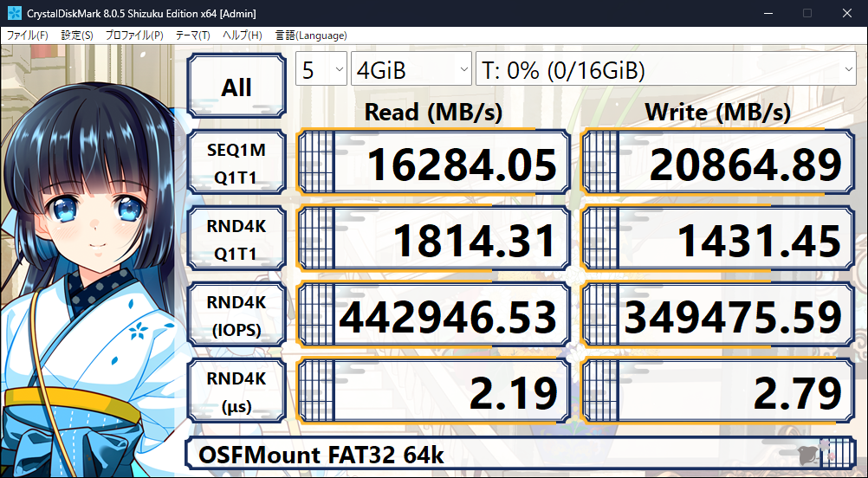The width and height of the screenshot is (868, 478).
Task: Click the SEQ1M read result 16284.05
Action: tap(433, 162)
